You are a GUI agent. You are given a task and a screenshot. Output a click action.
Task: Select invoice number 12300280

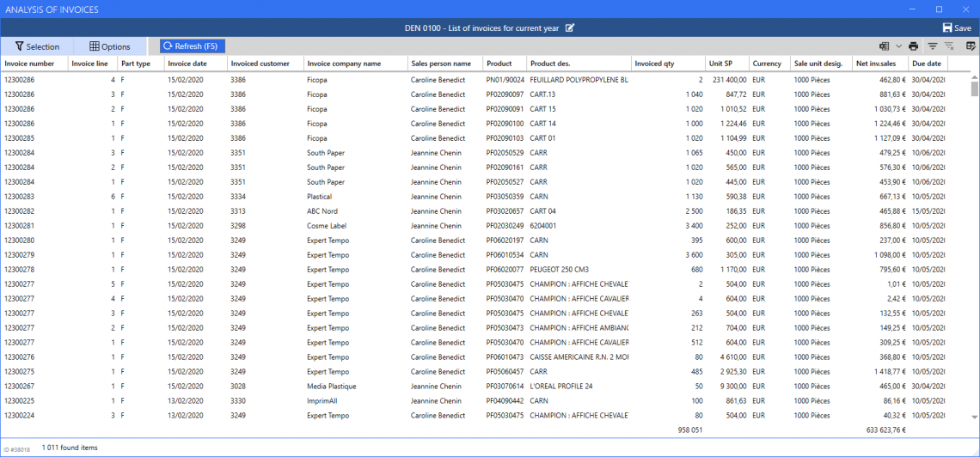point(20,240)
